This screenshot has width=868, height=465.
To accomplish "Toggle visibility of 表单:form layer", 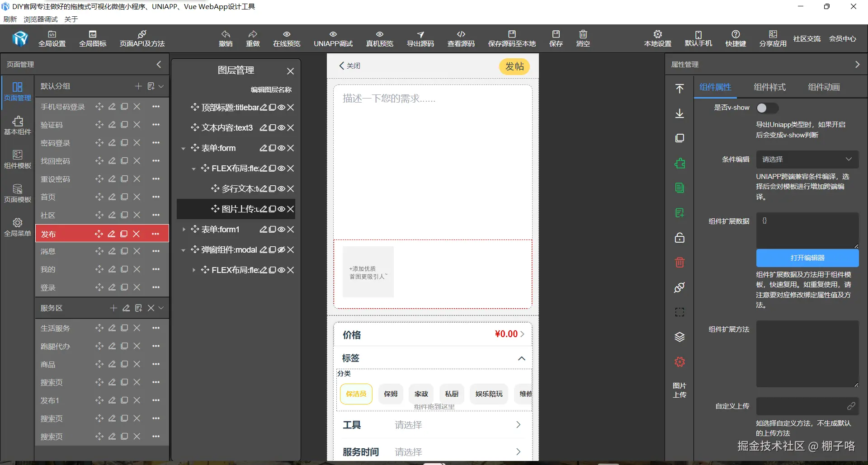I will point(281,148).
